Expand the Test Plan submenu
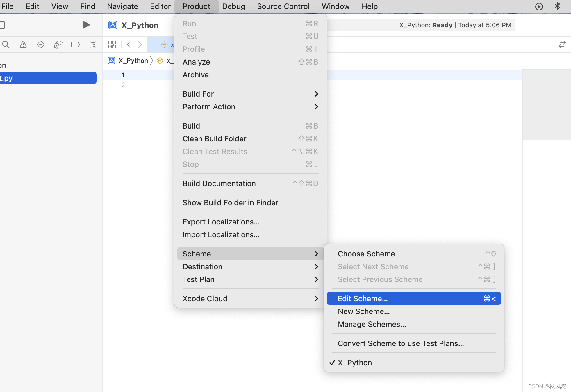The height and width of the screenshot is (392, 571). point(250,279)
